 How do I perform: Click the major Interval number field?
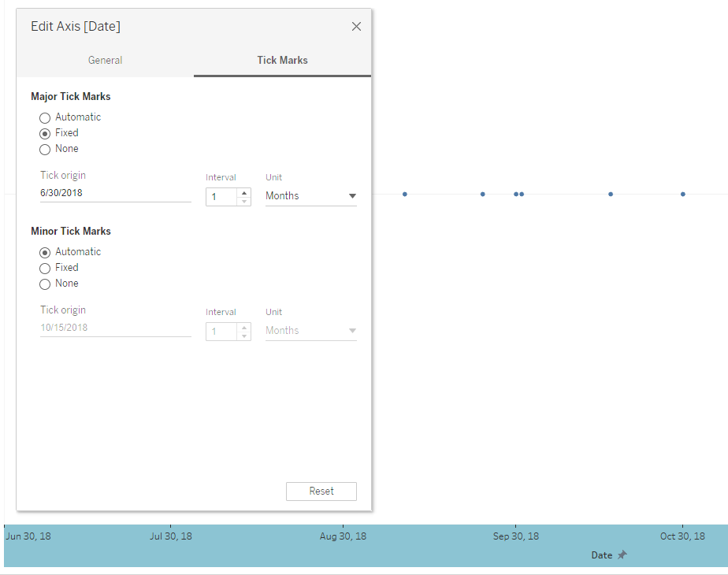pyautogui.click(x=221, y=196)
